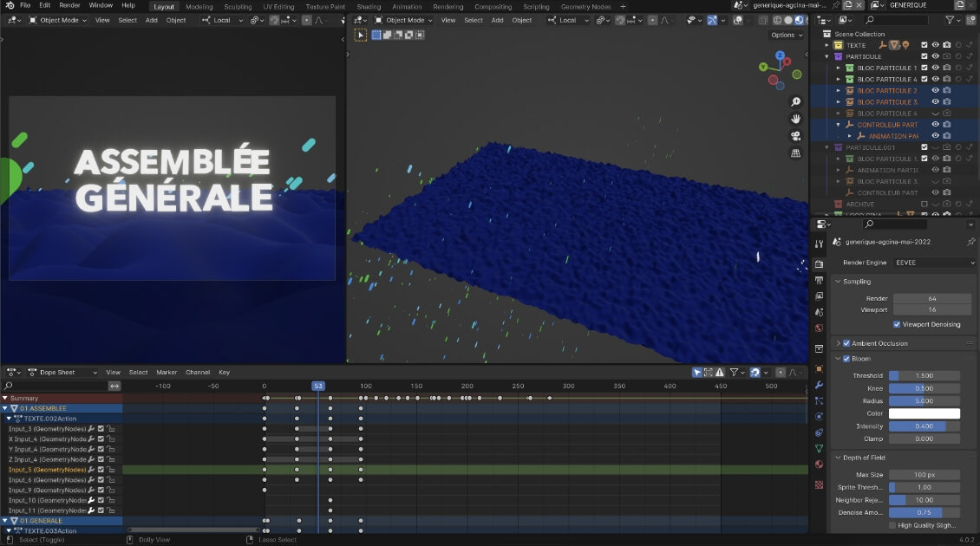Click the dope sheet only-selected arrow icon
Screen dimensions: 980x546
pos(697,373)
